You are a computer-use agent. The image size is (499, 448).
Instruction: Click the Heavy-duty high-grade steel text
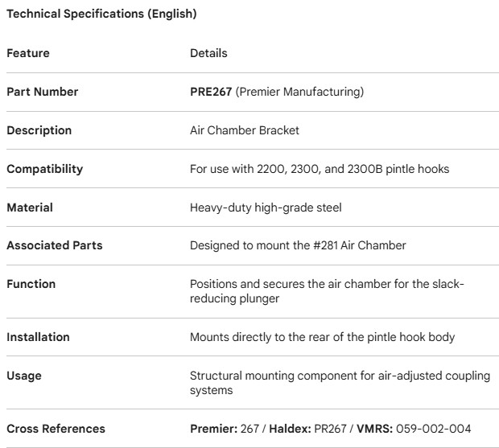[266, 208]
